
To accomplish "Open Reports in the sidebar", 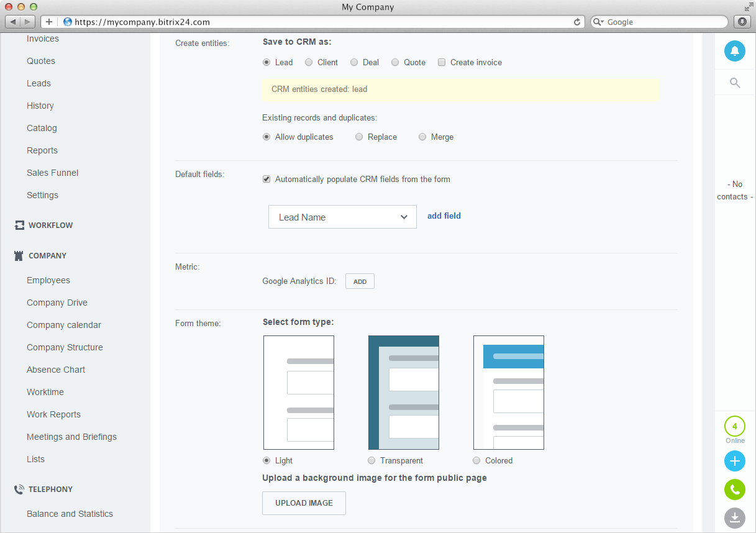I will click(42, 150).
